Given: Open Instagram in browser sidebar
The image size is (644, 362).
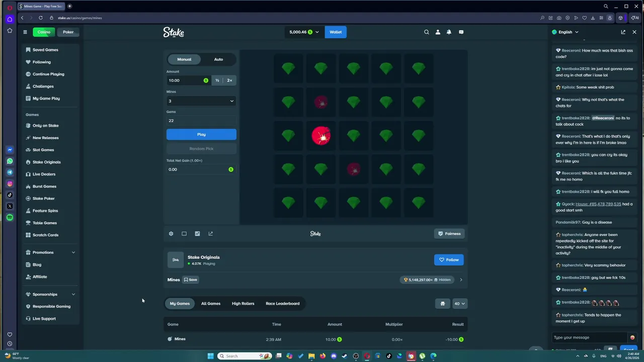Looking at the screenshot, I should pos(10,184).
